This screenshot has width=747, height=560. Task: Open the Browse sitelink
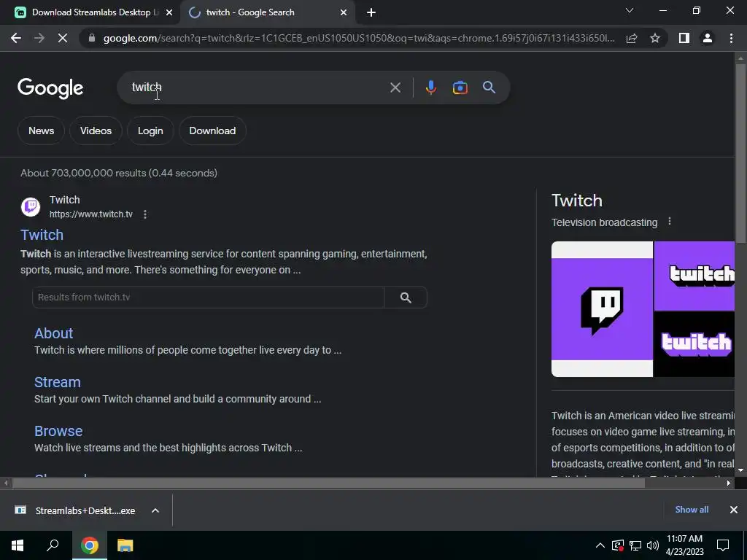coord(58,431)
